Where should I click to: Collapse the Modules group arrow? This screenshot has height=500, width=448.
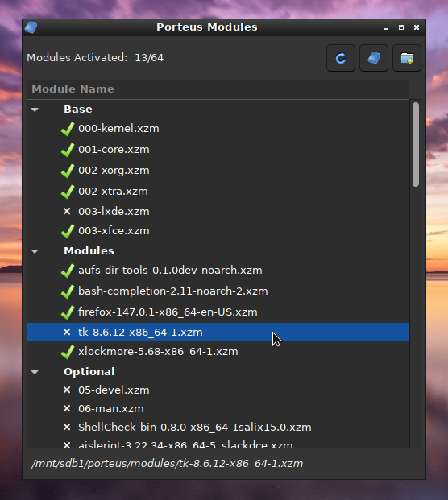coord(35,251)
